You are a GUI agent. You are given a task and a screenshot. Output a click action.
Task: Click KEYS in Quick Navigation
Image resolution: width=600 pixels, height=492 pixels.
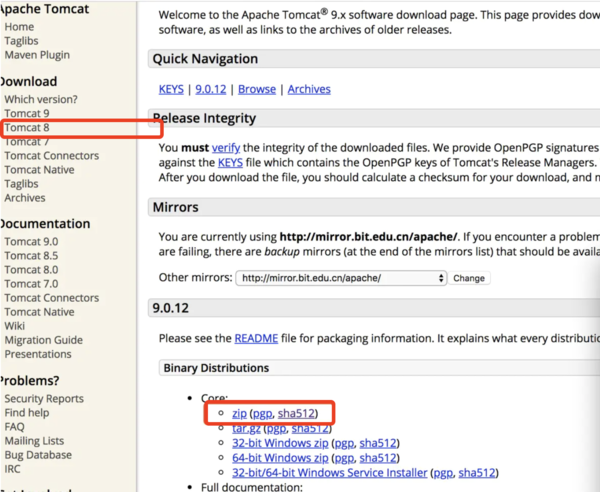coord(171,89)
